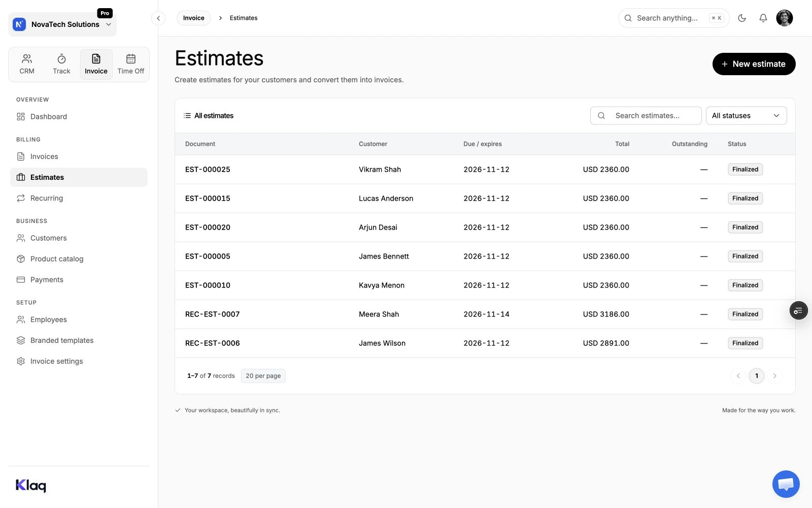The width and height of the screenshot is (812, 508).
Task: Open estimate REC-EST-0007
Action: tap(213, 314)
